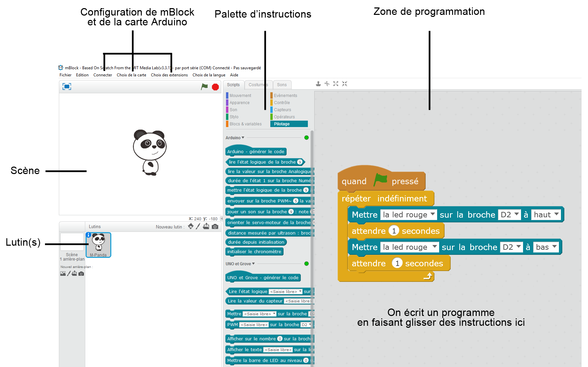Click the green flag to start

pos(204,87)
